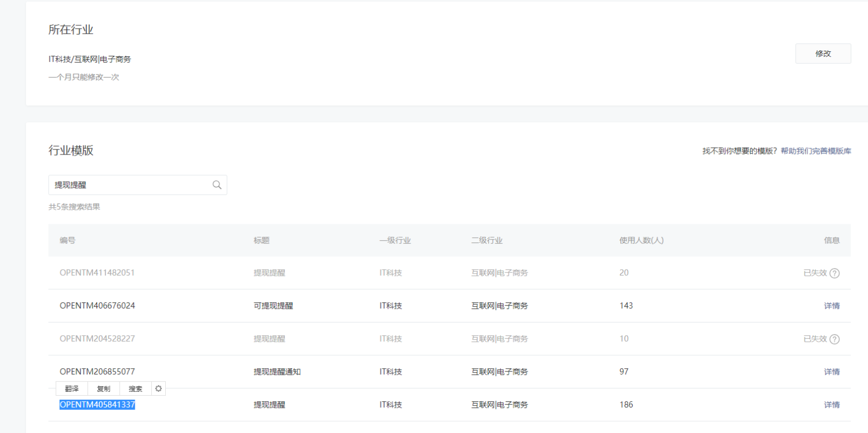The image size is (868, 433).
Task: Click the highlighted OPENTM405841337 template number
Action: tap(97, 405)
